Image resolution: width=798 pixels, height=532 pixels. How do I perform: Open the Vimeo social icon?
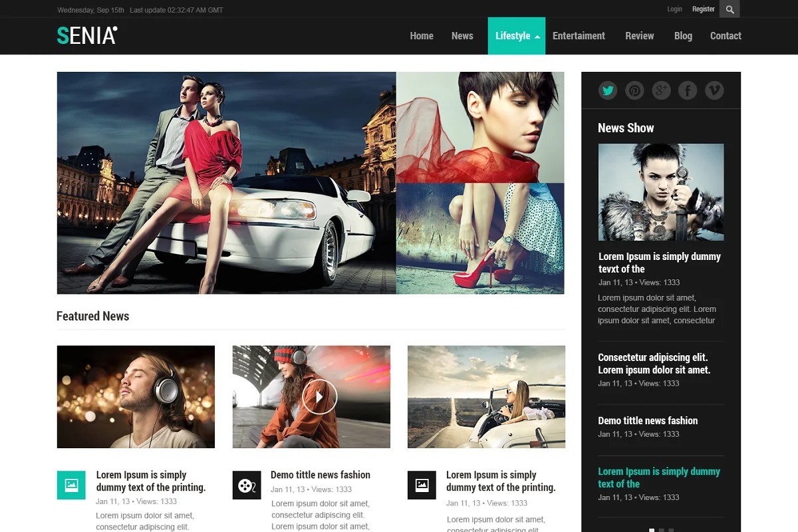(x=714, y=90)
